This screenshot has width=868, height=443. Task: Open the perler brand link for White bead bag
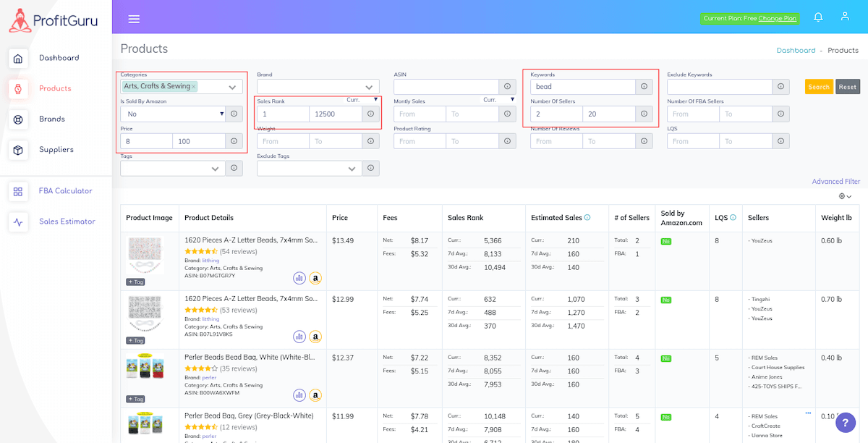coord(209,377)
